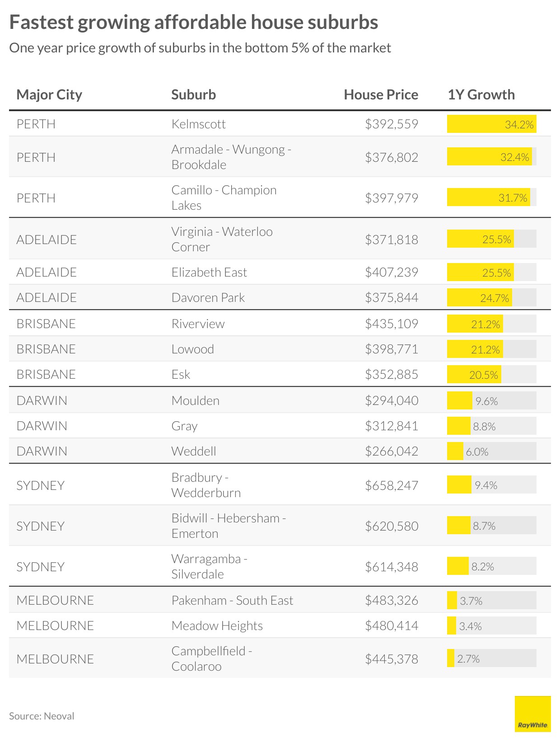This screenshot has height=743, width=560.
Task: Click the Davoren Park suburb name
Action: tap(208, 297)
